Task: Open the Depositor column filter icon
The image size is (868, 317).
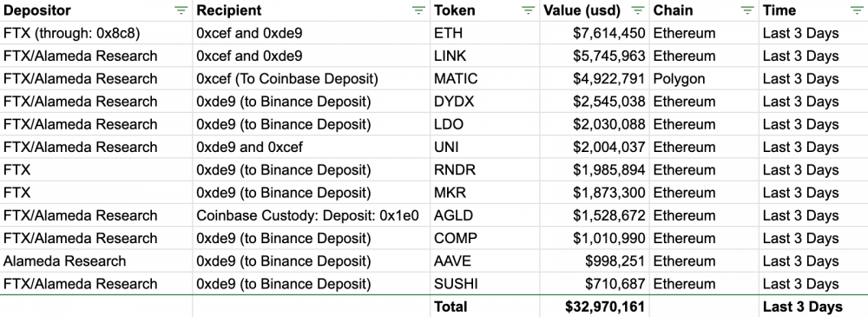Action: [181, 10]
